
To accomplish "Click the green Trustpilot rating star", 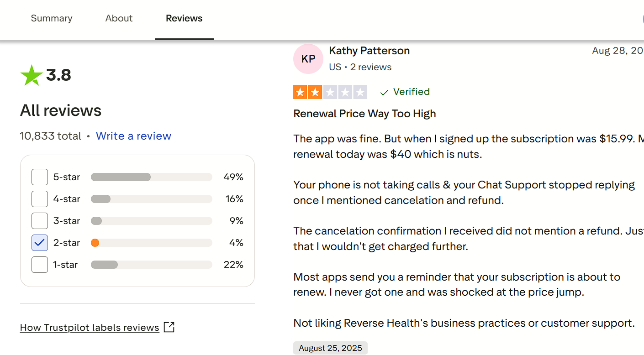I will point(32,75).
